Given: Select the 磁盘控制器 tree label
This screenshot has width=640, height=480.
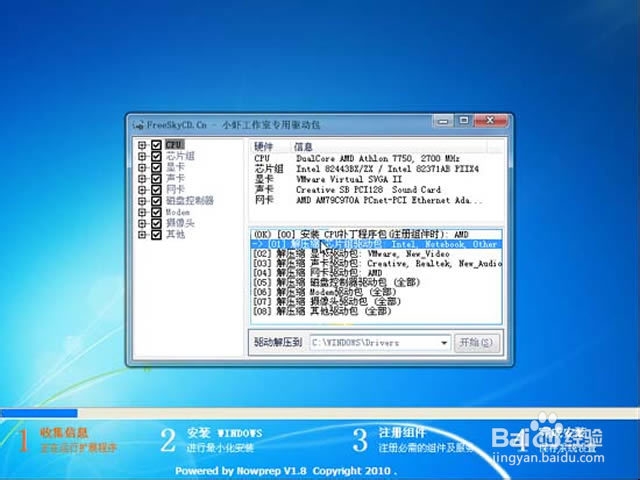Looking at the screenshot, I should click(189, 201).
